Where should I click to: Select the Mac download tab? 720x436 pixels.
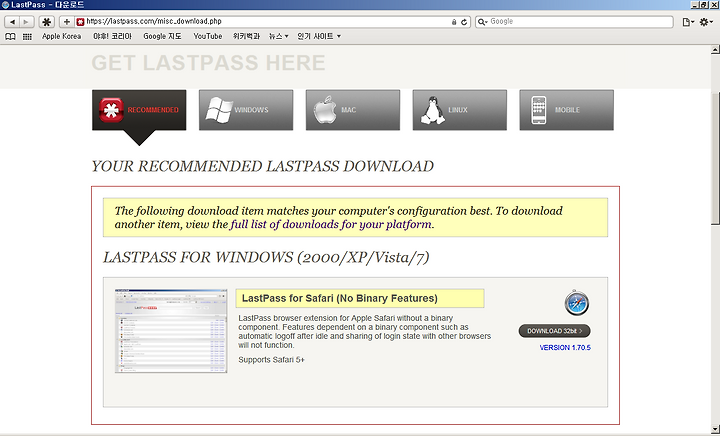pyautogui.click(x=353, y=110)
